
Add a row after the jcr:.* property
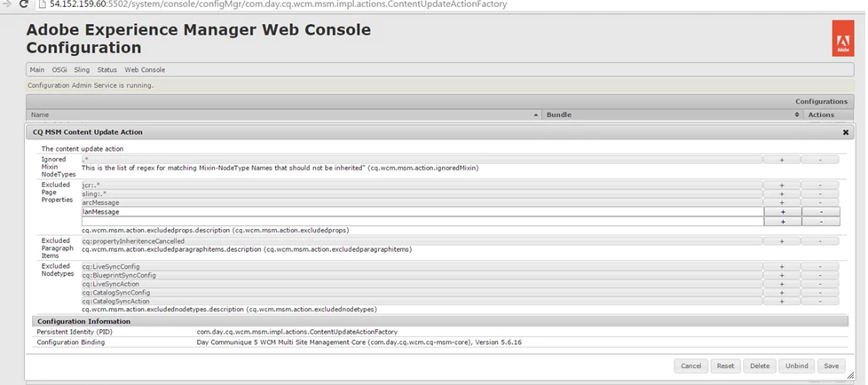coord(782,185)
